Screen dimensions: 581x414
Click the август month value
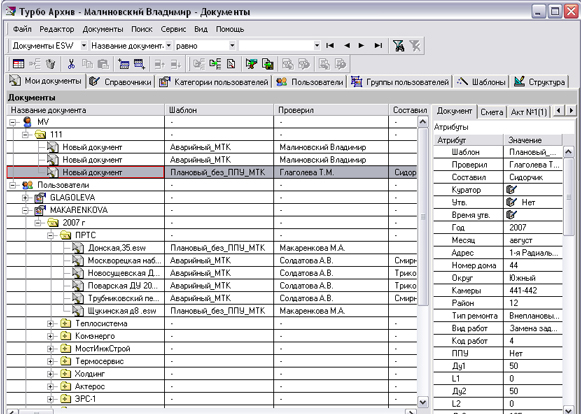521,240
